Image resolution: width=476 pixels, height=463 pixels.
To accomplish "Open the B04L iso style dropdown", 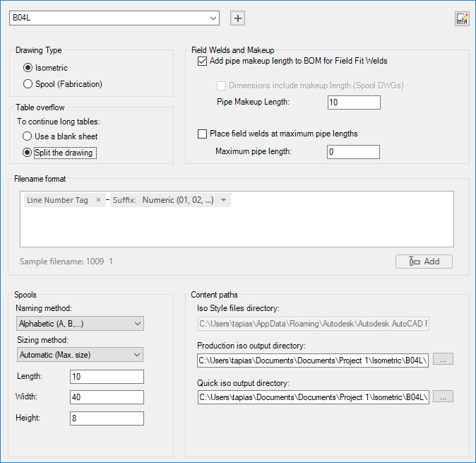I will [x=213, y=18].
